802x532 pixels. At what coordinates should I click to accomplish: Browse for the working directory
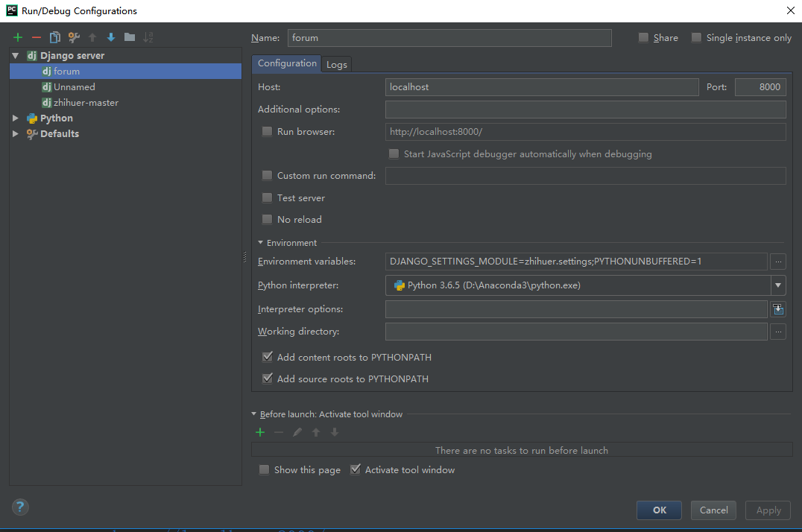click(778, 332)
